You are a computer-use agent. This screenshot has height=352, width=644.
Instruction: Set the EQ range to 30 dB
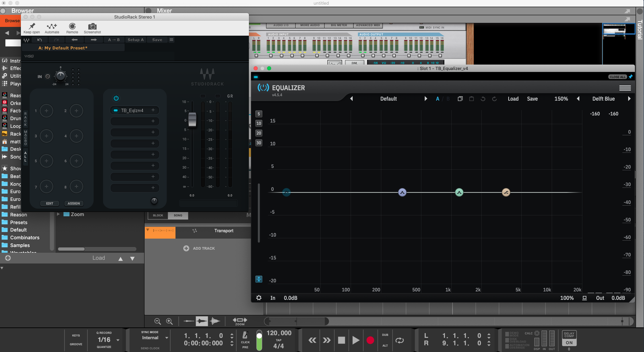tap(259, 143)
